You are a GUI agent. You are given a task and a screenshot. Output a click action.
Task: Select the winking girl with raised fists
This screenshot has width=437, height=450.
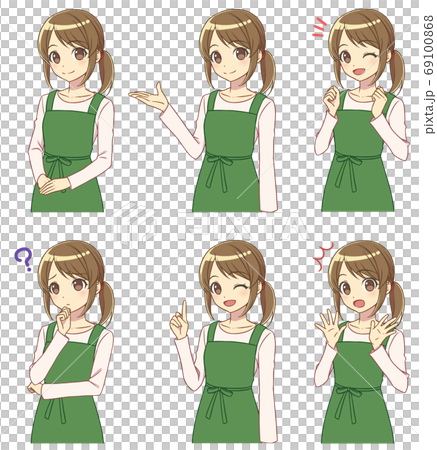362,111
